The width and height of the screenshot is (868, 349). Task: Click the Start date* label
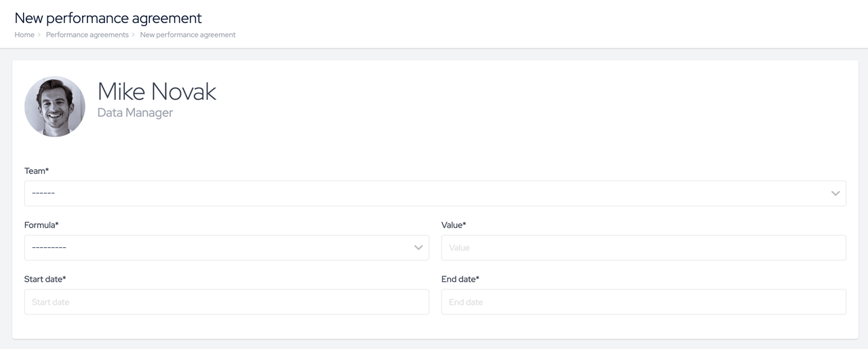pos(45,279)
